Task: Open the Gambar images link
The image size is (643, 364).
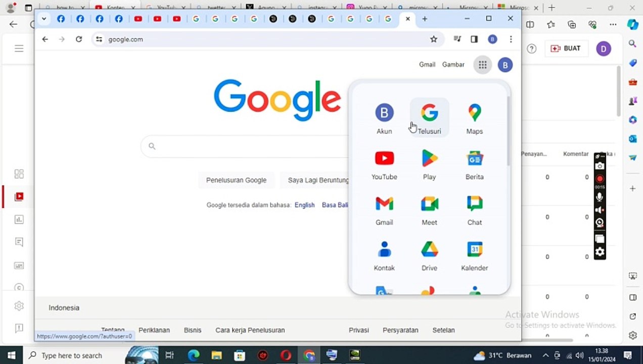Action: (x=453, y=65)
